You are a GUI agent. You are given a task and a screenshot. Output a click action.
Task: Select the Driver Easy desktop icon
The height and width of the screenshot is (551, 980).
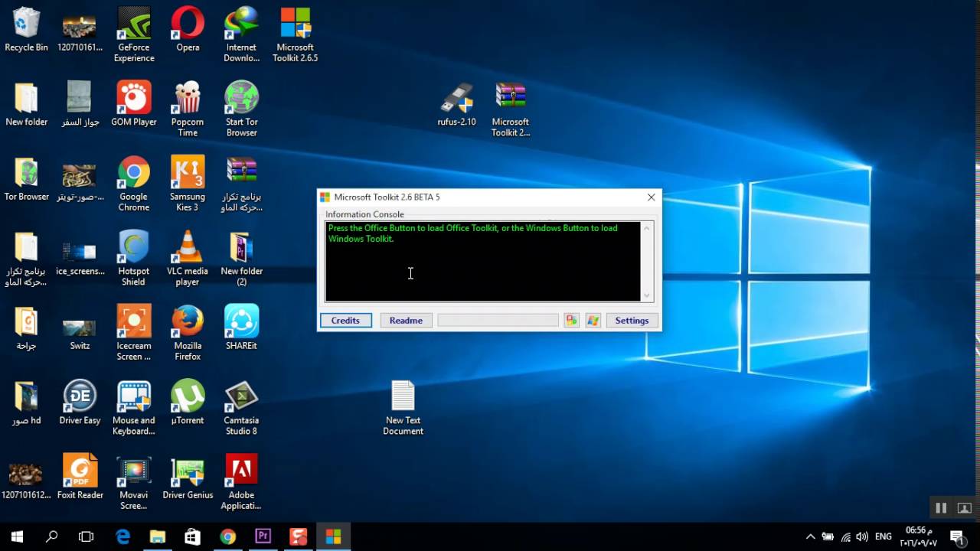click(80, 403)
